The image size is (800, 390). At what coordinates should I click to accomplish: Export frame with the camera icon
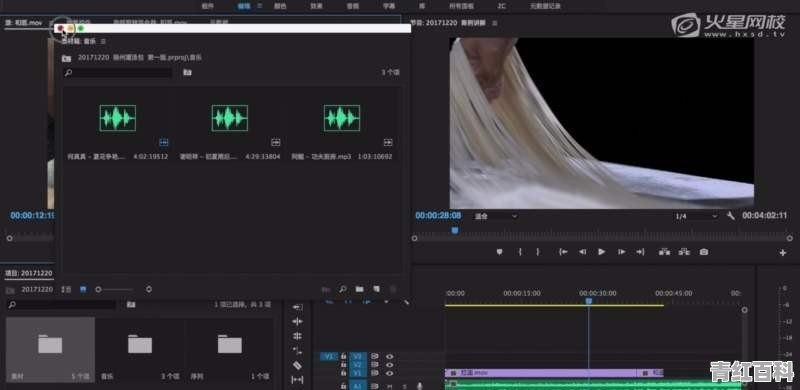[704, 252]
